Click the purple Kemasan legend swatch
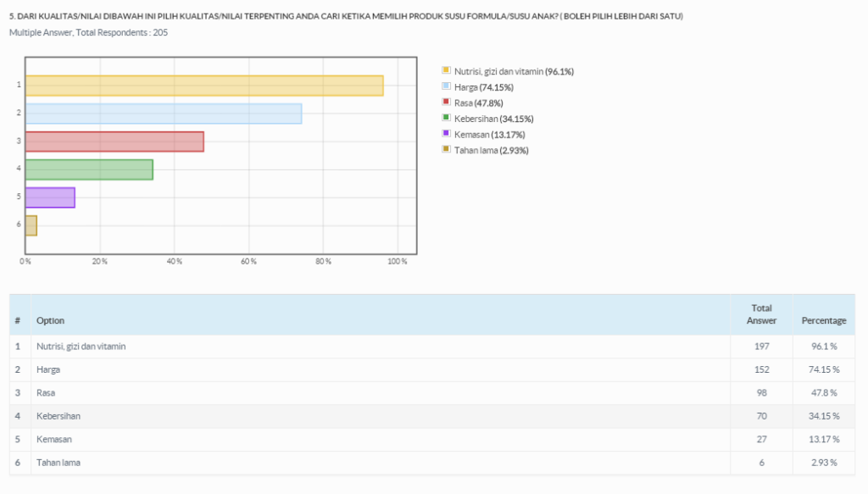Screen dimensions: 868x494 [x=446, y=133]
